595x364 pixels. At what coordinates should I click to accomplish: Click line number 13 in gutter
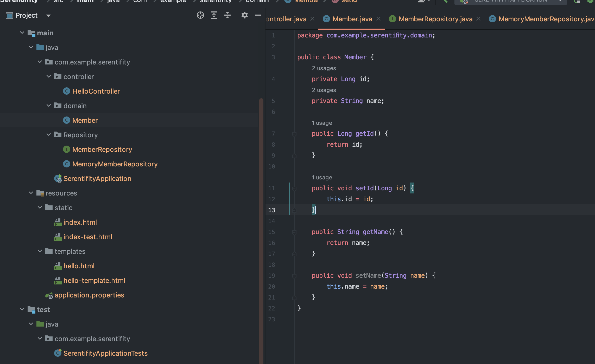click(x=271, y=210)
